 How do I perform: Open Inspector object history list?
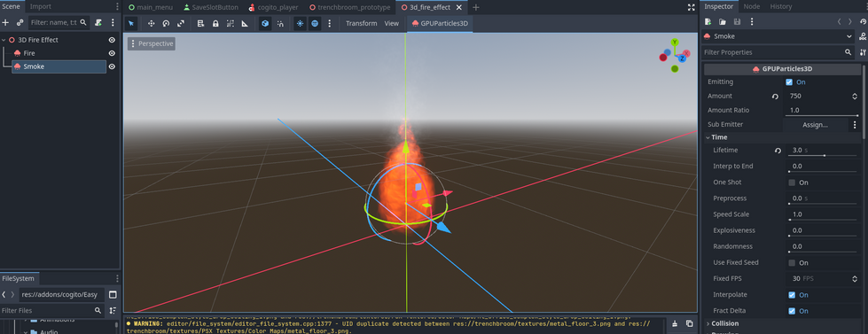coord(863,21)
